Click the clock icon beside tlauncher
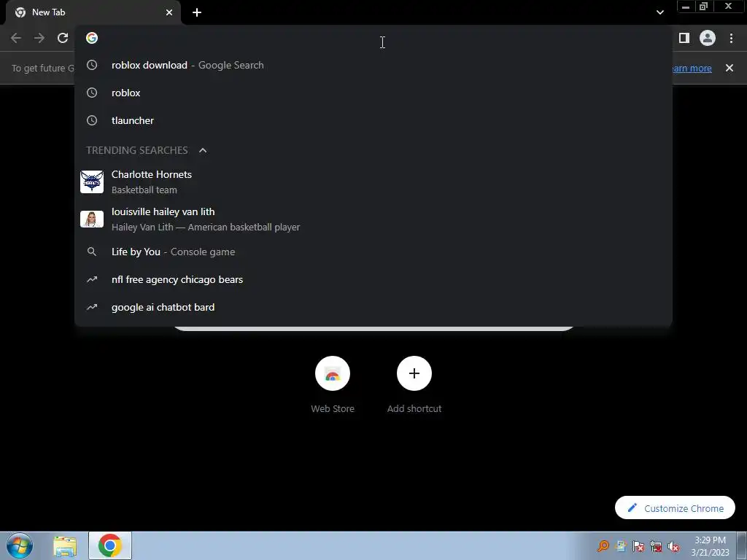Screen dimensions: 747x560 (x=92, y=120)
